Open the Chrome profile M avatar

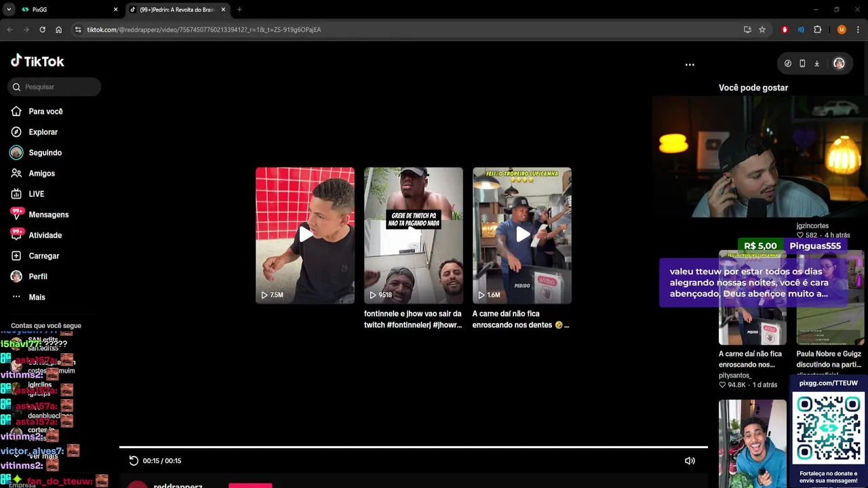tap(842, 30)
